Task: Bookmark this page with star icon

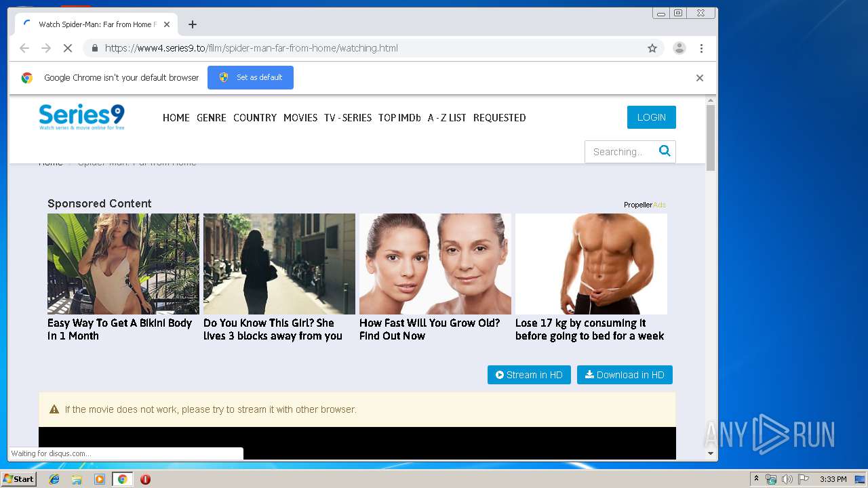Action: pyautogui.click(x=652, y=48)
